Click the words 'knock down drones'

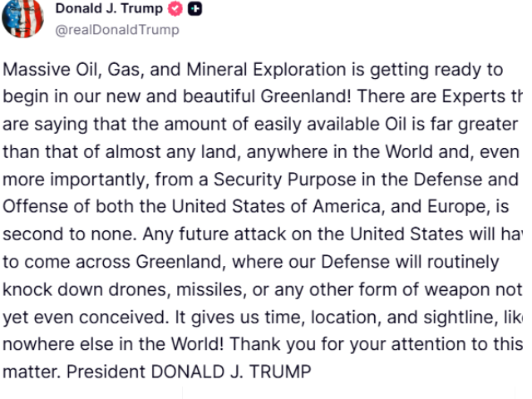click(x=85, y=290)
